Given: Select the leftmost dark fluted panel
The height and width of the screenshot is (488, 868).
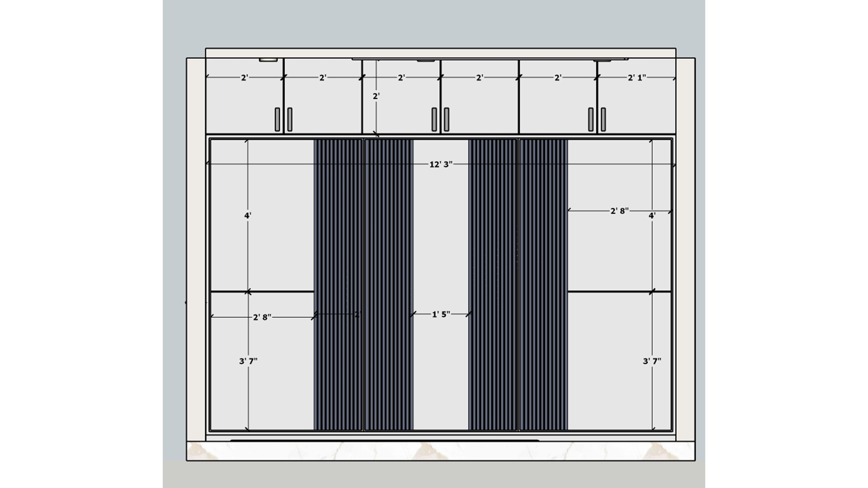Looking at the screenshot, I should [338, 285].
